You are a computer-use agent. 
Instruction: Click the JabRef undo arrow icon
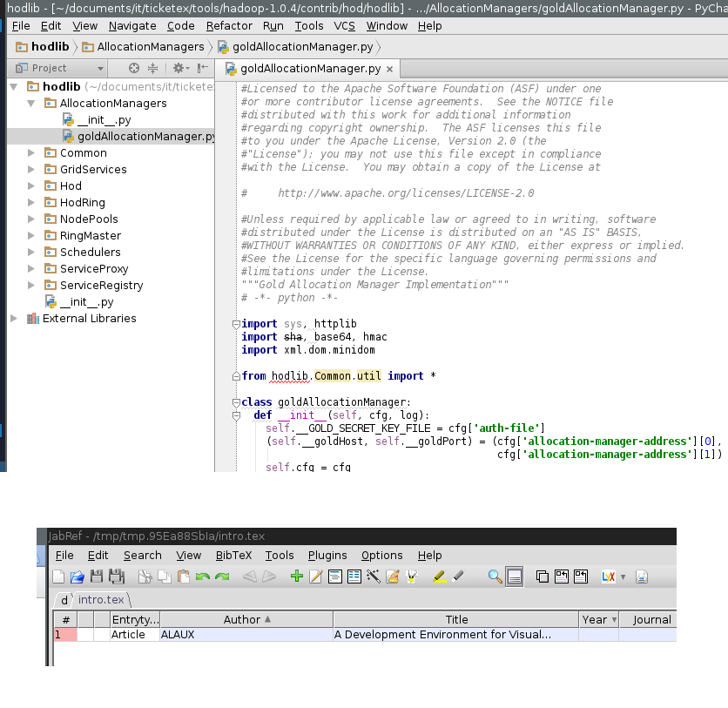[203, 577]
